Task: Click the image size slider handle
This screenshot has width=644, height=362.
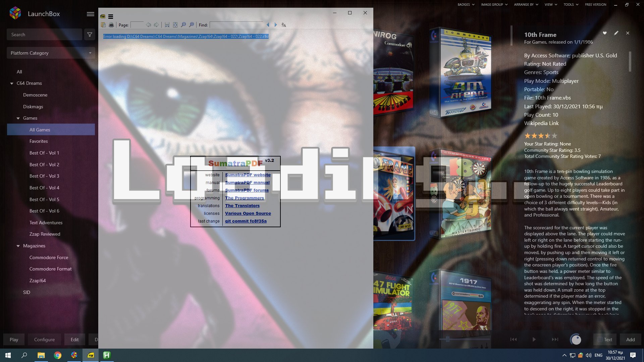Action: (x=447, y=340)
